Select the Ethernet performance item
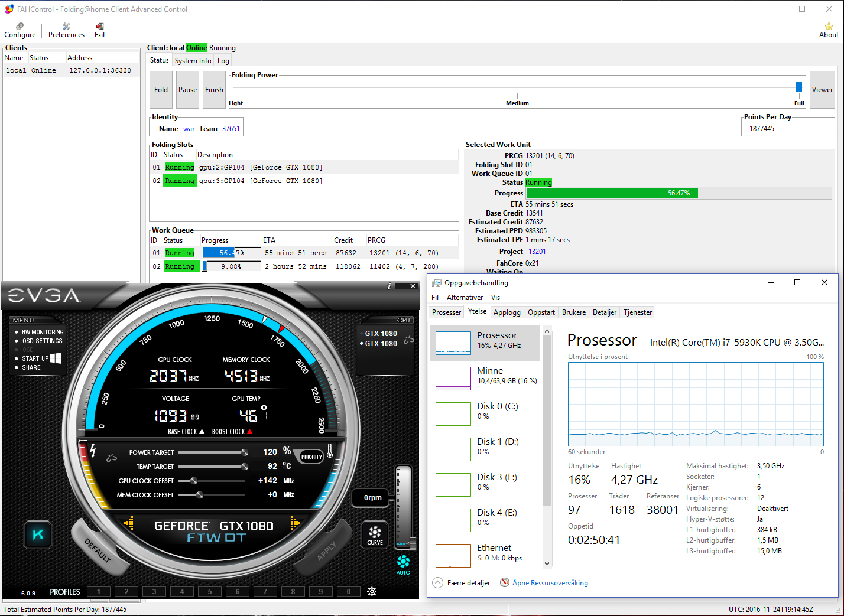Screen dimensions: 844x616 pyautogui.click(x=485, y=554)
